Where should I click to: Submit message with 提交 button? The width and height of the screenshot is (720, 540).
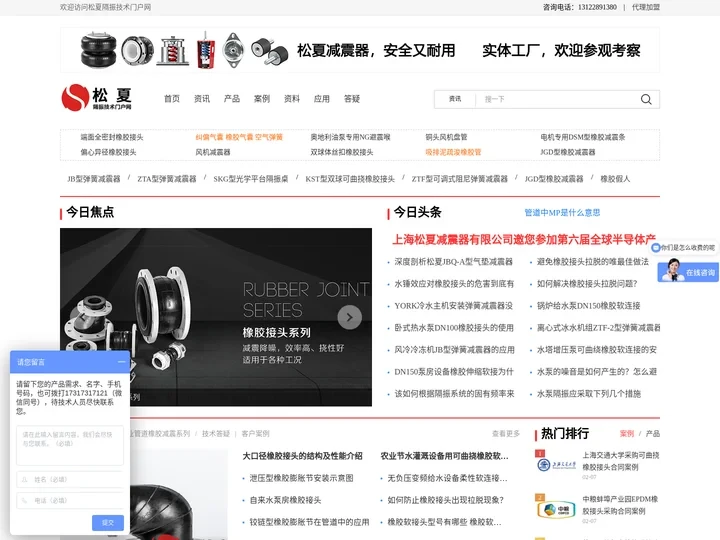click(x=108, y=523)
